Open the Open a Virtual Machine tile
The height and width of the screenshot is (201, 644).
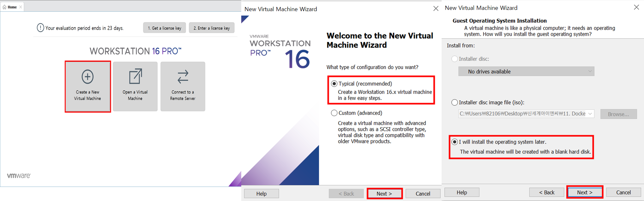135,86
